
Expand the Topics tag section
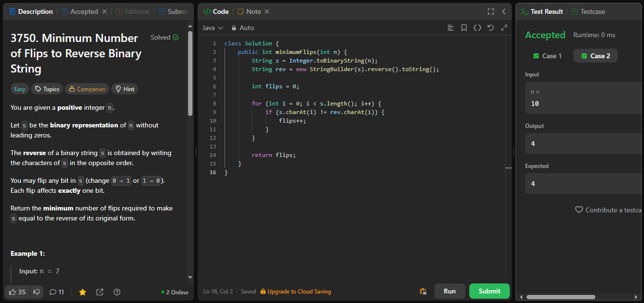pyautogui.click(x=47, y=89)
